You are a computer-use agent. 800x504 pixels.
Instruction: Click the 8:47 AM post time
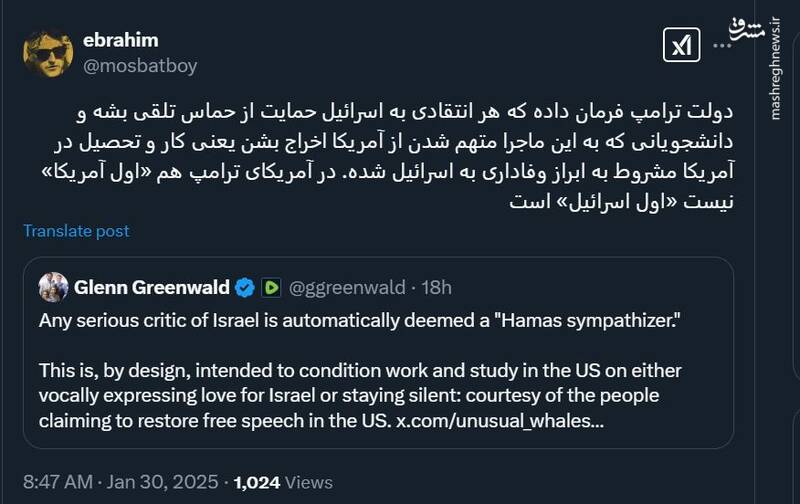[x=57, y=483]
